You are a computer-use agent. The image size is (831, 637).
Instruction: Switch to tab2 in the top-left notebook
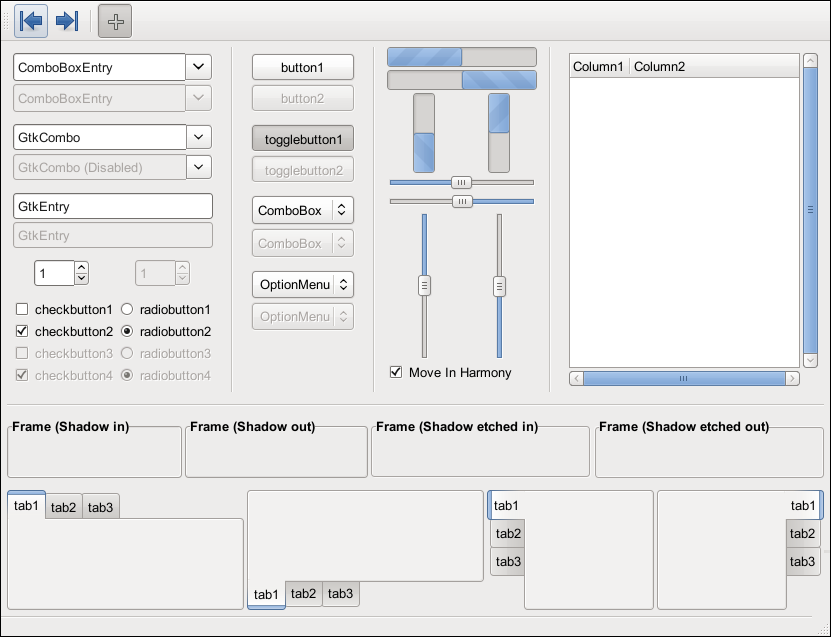62,507
